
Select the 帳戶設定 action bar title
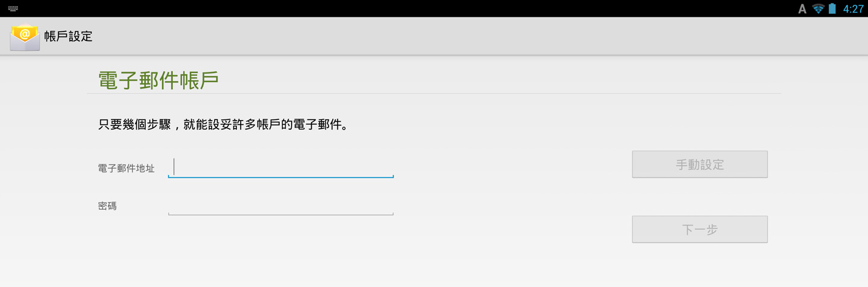click(68, 36)
